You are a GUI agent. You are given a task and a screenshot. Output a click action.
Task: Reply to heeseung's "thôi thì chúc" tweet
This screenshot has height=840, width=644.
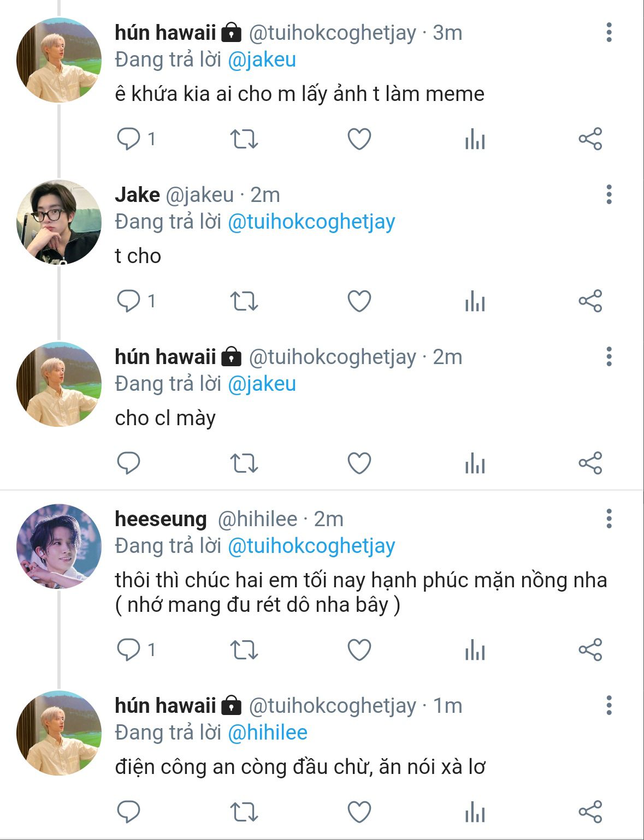(x=129, y=650)
